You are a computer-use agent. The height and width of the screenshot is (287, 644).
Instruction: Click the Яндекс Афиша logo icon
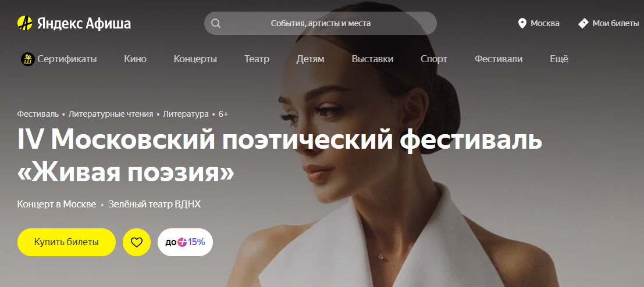coord(24,23)
